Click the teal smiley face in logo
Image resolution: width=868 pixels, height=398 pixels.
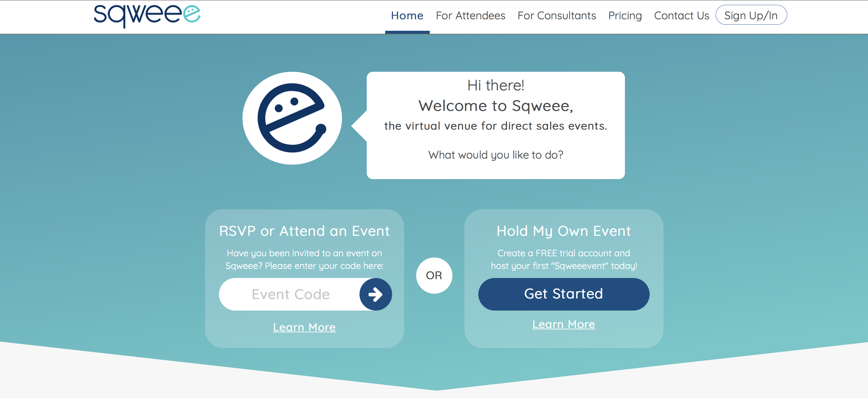coord(192,14)
